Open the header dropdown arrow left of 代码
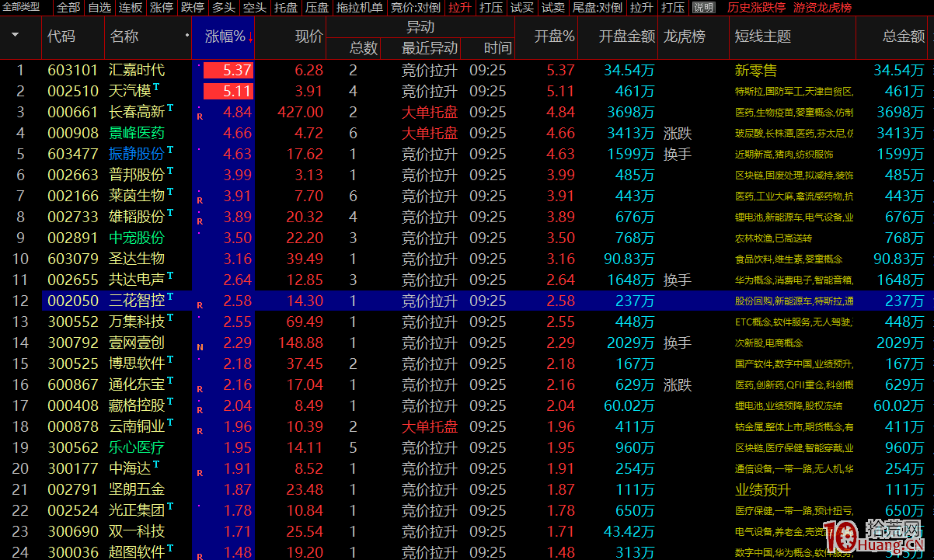The width and height of the screenshot is (934, 560). click(14, 36)
